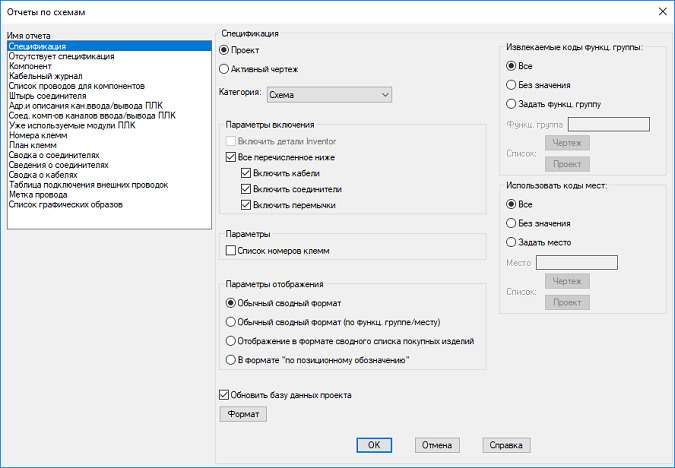Select "Кабельный журнал" report in list
Screen dimensions: 675x468
(x=46, y=76)
